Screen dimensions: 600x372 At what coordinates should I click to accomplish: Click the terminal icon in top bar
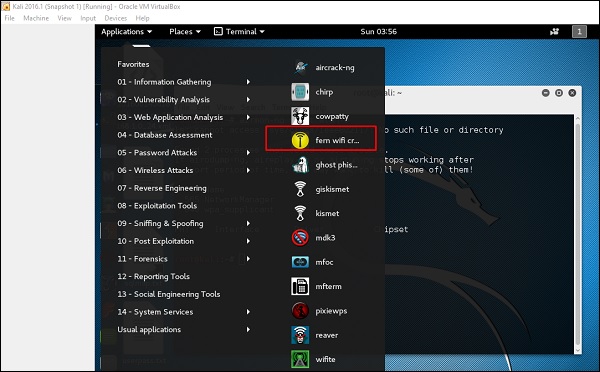pyautogui.click(x=218, y=31)
